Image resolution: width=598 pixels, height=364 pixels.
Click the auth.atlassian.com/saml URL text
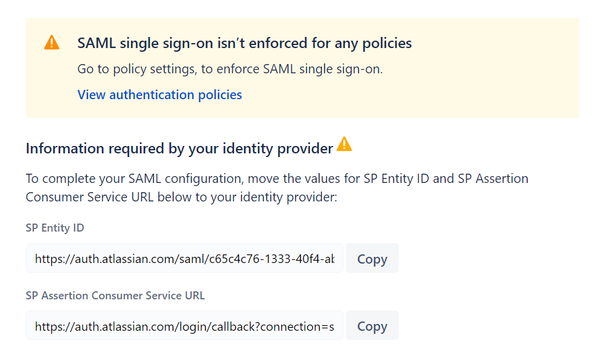185,259
